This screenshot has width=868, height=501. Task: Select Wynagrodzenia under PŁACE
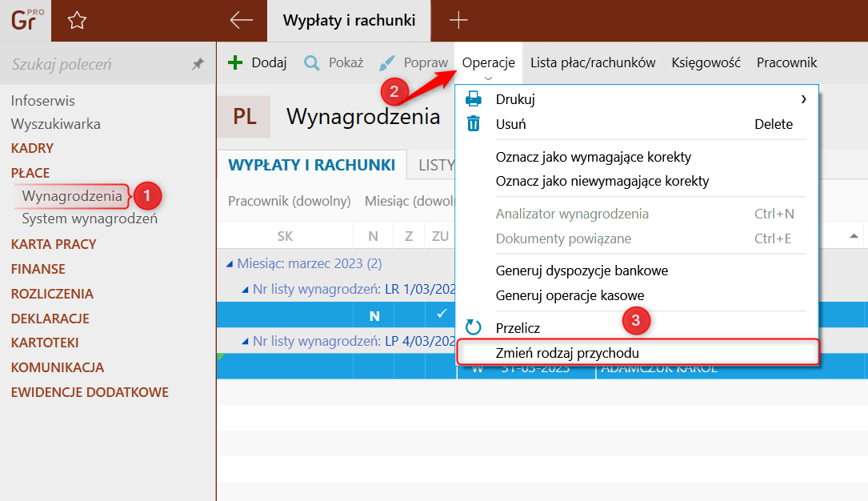point(72,196)
